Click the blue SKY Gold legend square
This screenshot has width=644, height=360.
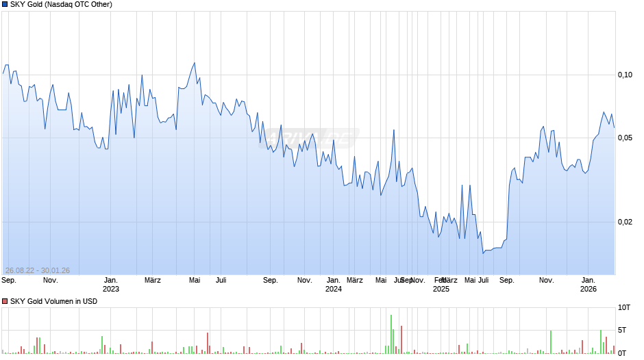5,5
